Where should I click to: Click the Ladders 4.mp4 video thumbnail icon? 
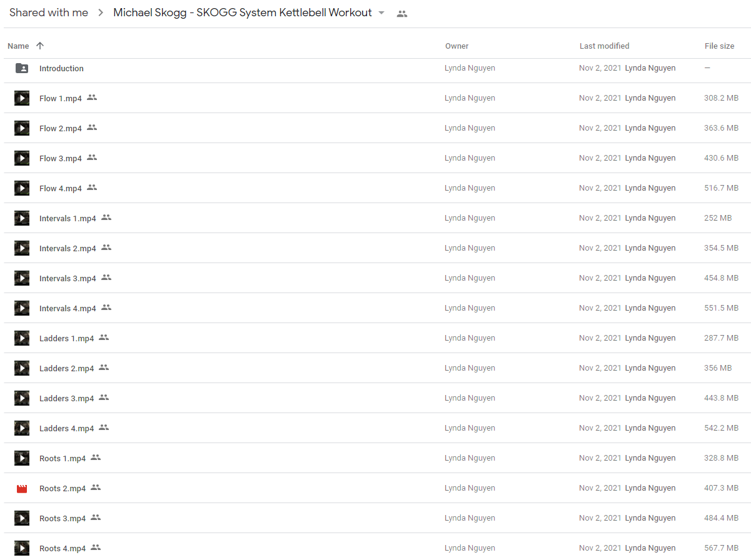22,428
